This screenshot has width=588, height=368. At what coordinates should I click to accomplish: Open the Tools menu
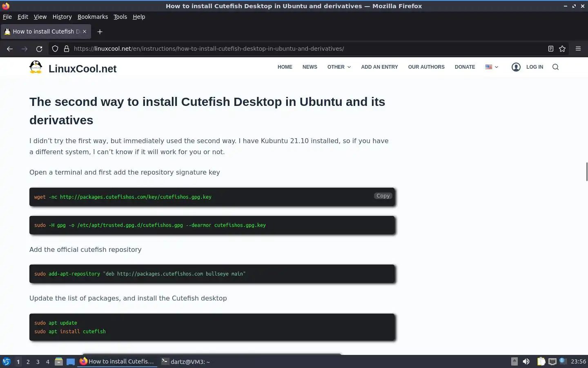pyautogui.click(x=120, y=17)
